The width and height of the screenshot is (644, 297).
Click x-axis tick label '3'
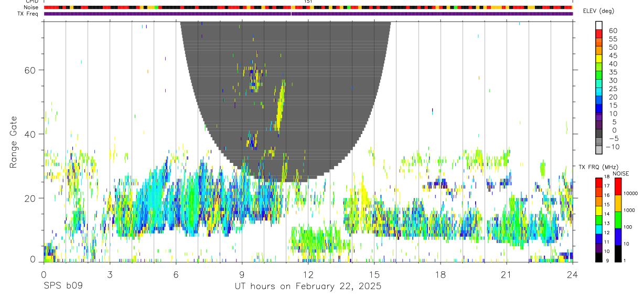[x=110, y=274]
